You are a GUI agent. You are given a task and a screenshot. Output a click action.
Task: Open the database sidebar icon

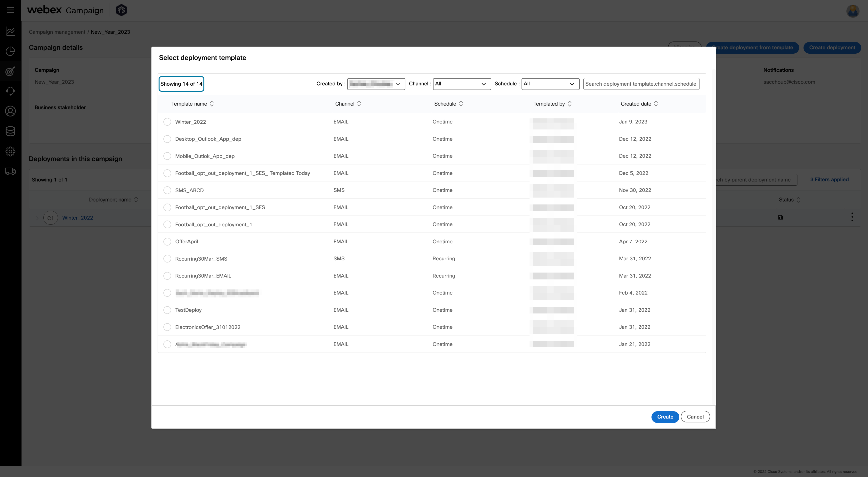10,131
